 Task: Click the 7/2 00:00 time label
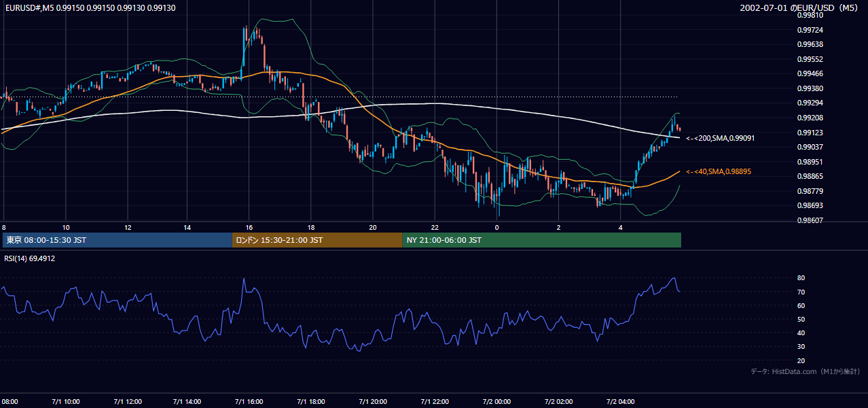tap(497, 401)
